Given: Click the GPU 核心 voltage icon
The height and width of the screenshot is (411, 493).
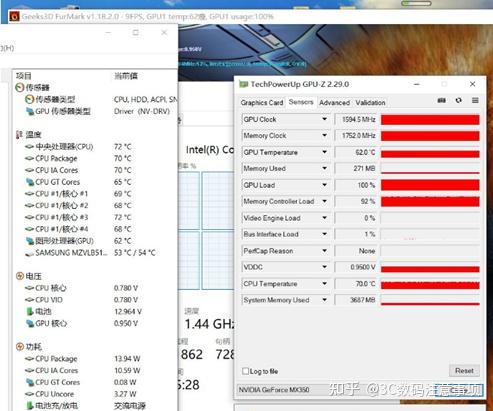Looking at the screenshot, I should pyautogui.click(x=30, y=323).
